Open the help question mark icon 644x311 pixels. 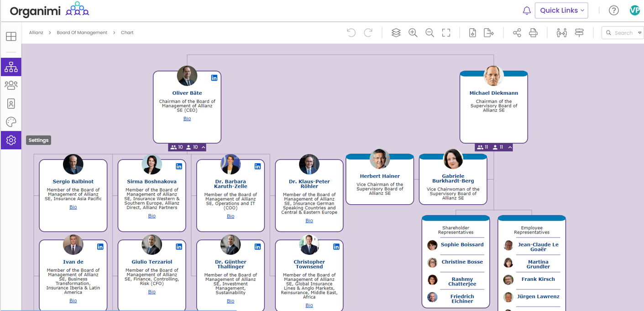[614, 10]
